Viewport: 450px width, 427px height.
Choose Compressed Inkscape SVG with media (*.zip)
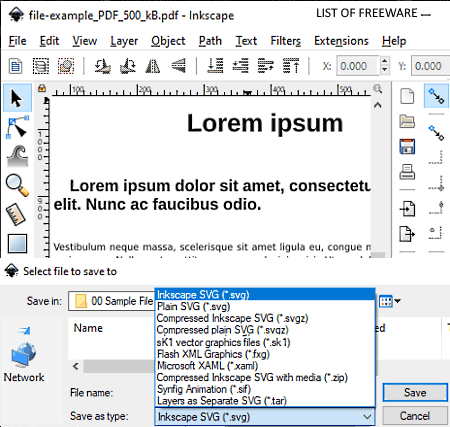pyautogui.click(x=265, y=377)
